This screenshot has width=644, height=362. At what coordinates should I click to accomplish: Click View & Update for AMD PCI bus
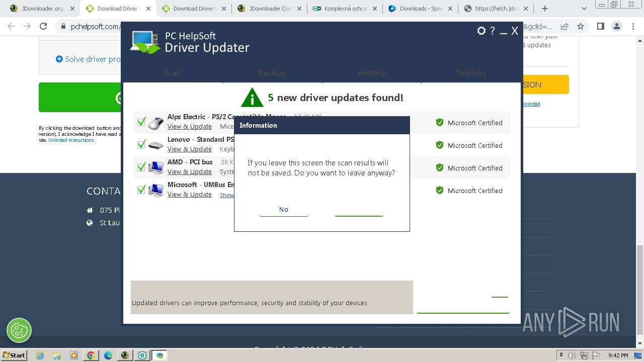point(190,172)
